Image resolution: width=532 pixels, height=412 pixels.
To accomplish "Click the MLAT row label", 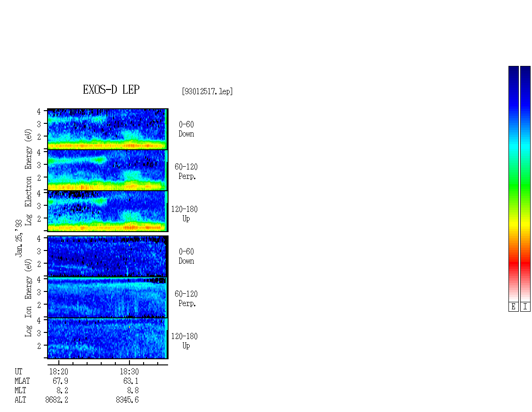I will coord(22,381).
